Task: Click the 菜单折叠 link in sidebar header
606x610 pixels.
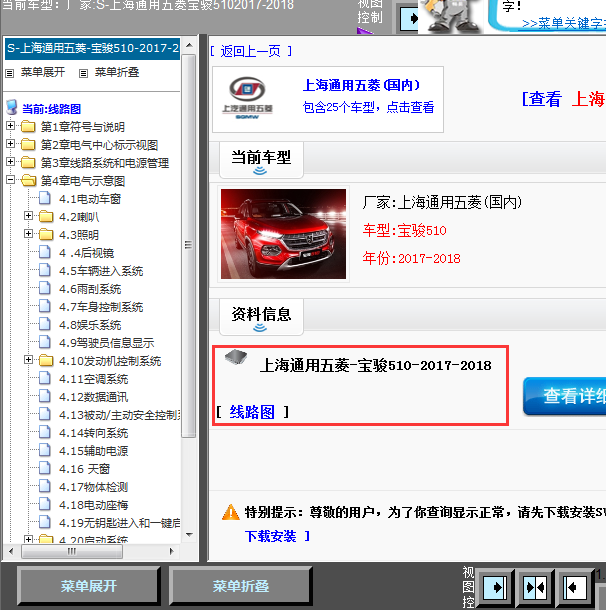Action: 117,72
